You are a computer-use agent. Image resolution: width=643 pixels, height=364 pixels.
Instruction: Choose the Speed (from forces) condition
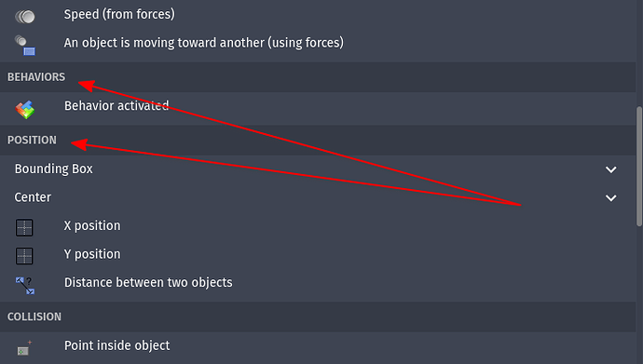click(119, 14)
